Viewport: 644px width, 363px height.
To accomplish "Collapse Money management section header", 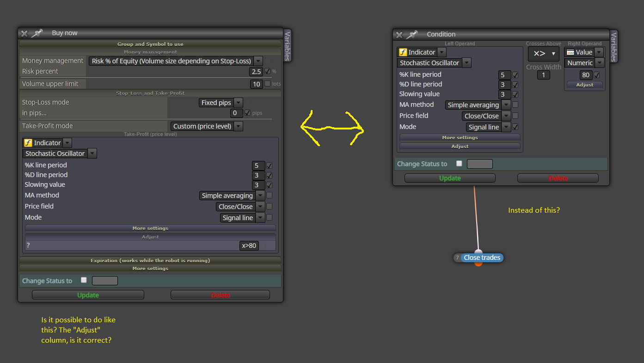I will 150,52.
